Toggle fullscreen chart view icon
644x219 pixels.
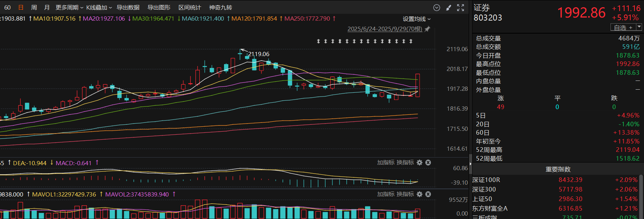(460, 8)
